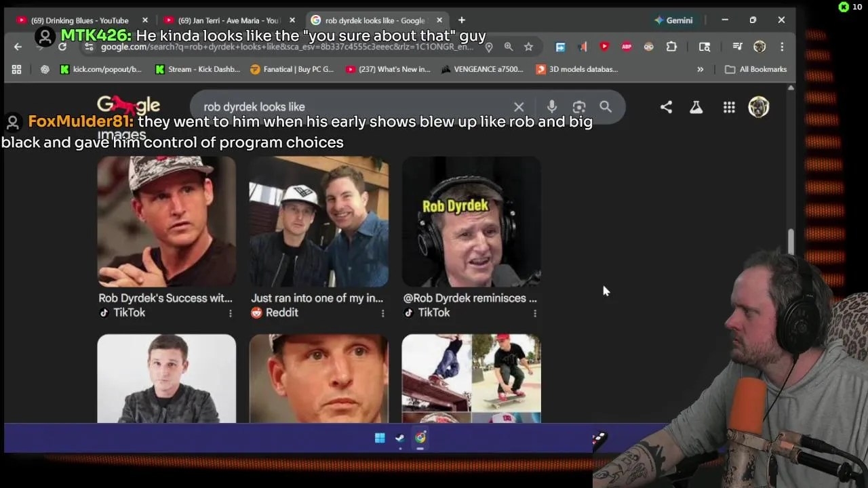Open the Reddit 'Just ran into' thumbnail

319,222
